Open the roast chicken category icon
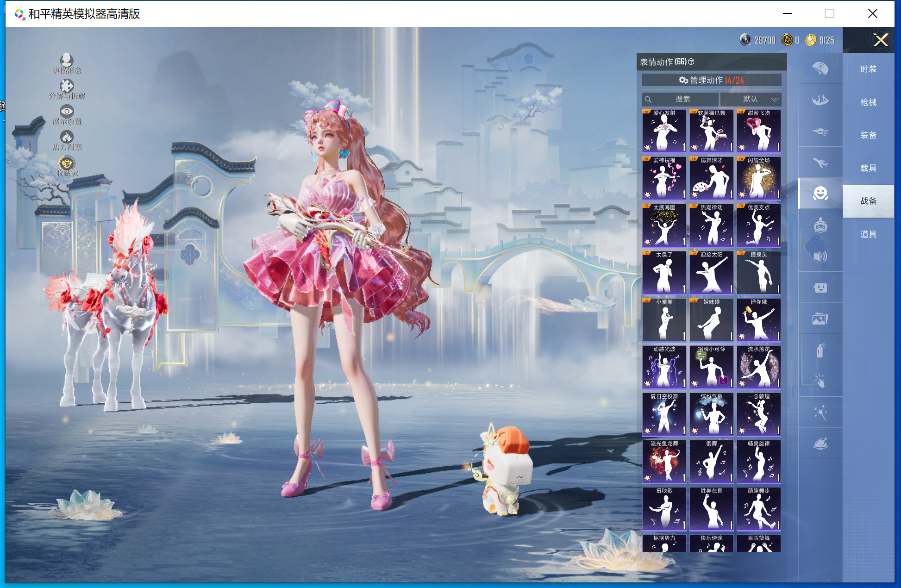Screen dimensions: 901x588 tap(820, 444)
